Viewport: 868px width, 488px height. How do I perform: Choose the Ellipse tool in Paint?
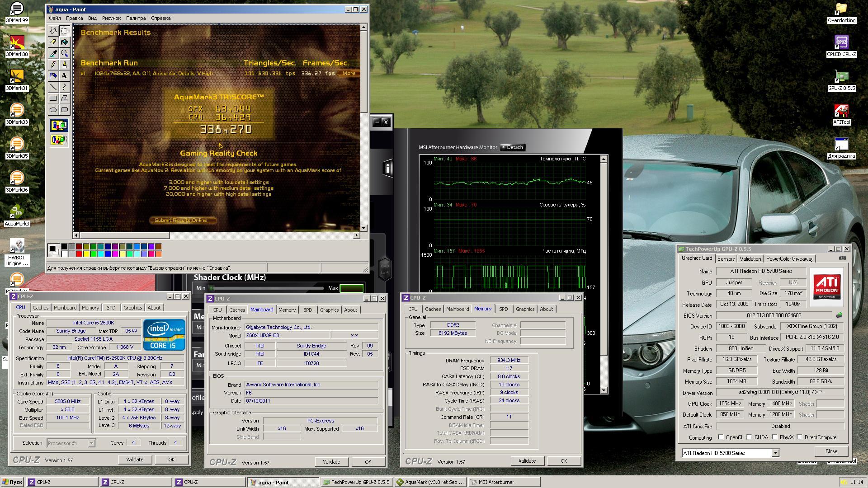[53, 110]
